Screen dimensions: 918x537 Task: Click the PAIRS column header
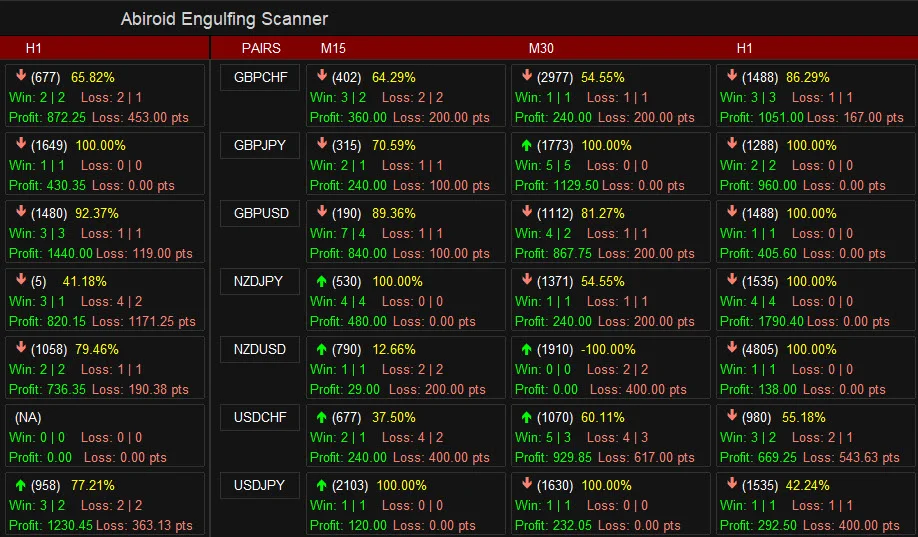[261, 48]
